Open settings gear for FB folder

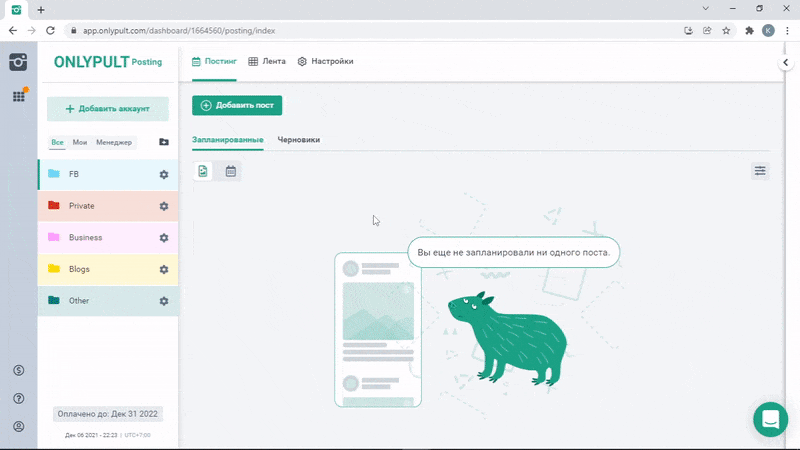[164, 175]
